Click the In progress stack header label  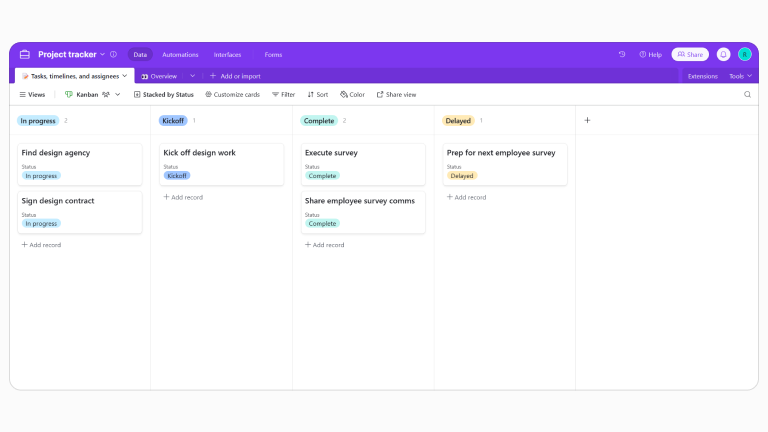coord(38,120)
